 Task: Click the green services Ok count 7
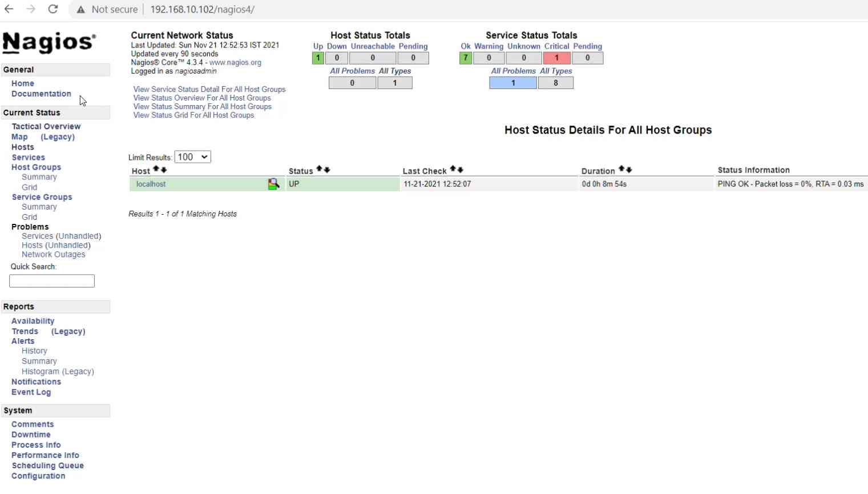pyautogui.click(x=466, y=58)
